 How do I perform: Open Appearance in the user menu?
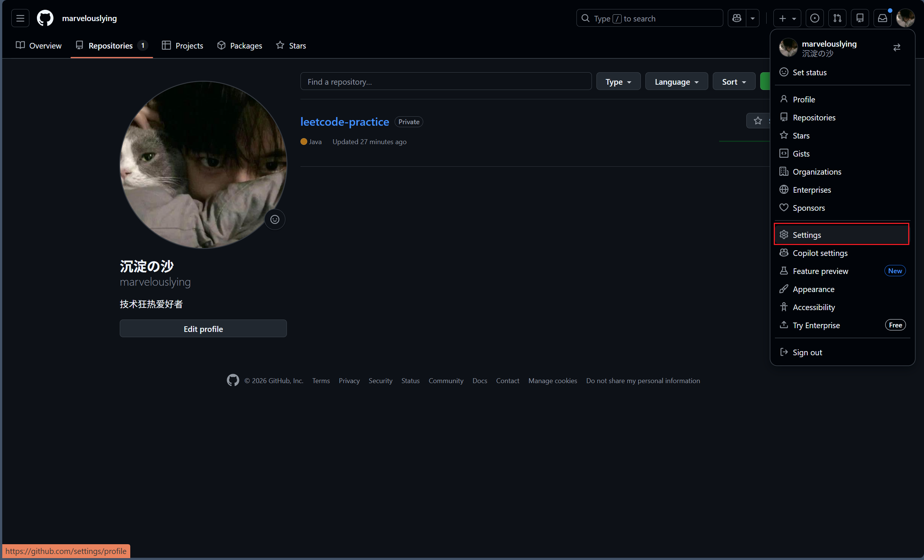pyautogui.click(x=813, y=289)
